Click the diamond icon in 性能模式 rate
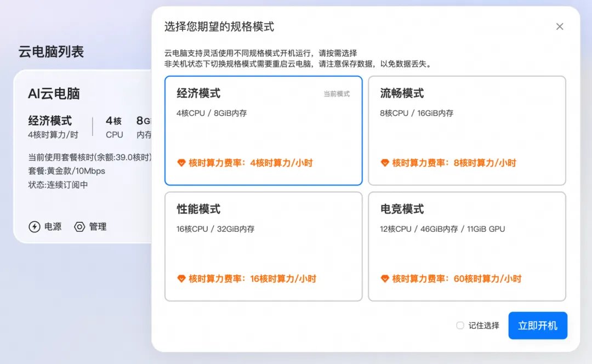Viewport: 592px width, 364px height. point(181,278)
